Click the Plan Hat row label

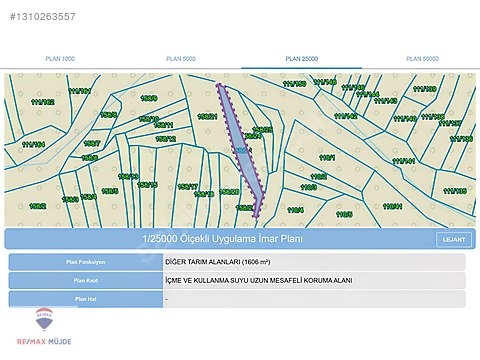[x=86, y=299]
